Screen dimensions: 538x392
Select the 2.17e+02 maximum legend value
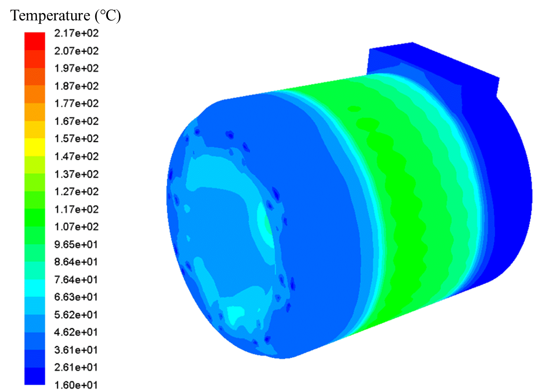[76, 33]
